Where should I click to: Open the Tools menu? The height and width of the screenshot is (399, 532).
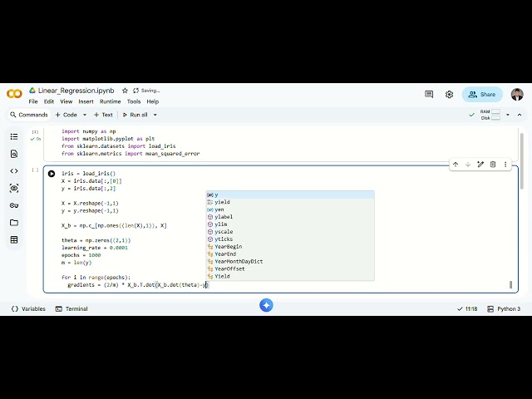134,101
